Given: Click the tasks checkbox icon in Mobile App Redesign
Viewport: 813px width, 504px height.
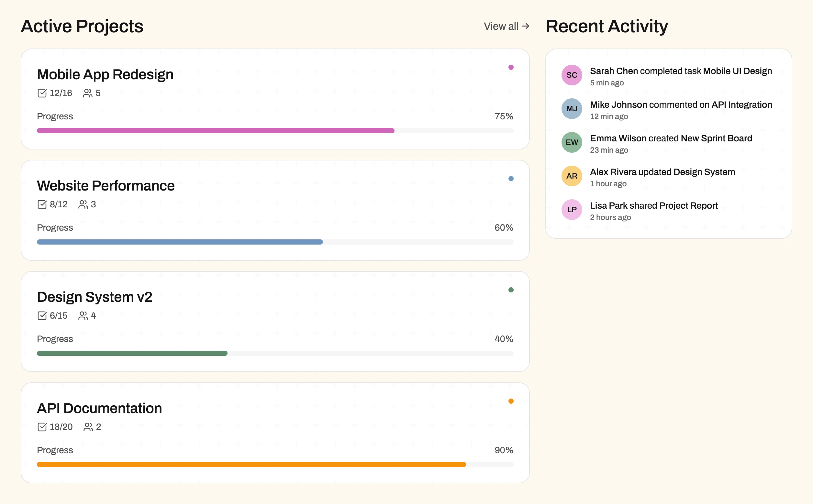Looking at the screenshot, I should click(x=42, y=93).
